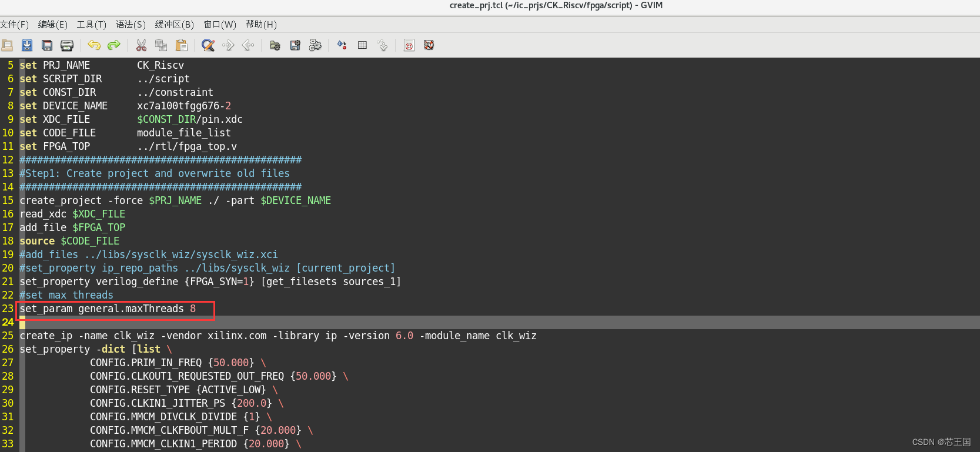Open the 帮助(H) menu
The image size is (980, 452).
point(261,24)
